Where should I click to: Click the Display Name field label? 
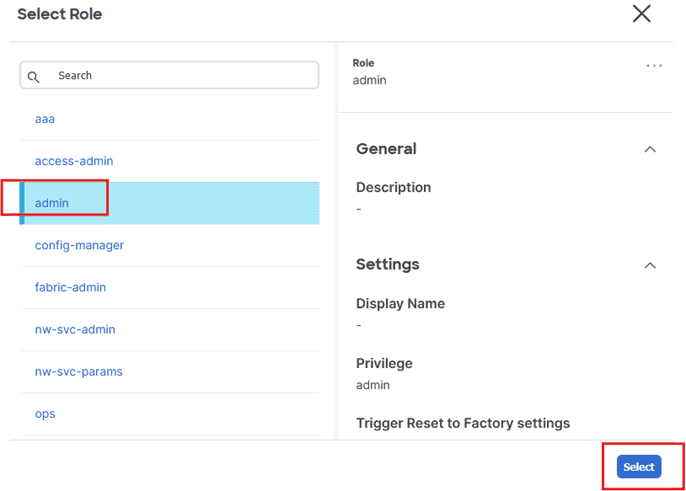pyautogui.click(x=400, y=304)
